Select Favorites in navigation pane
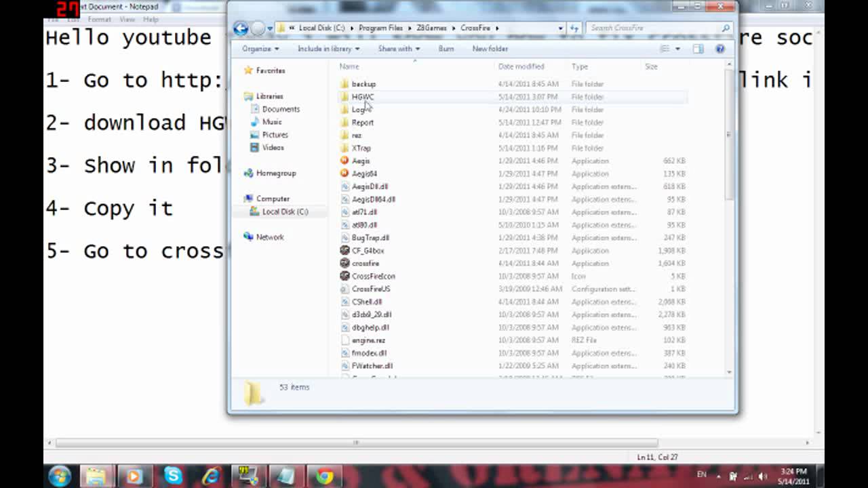This screenshot has width=868, height=488. coord(271,70)
